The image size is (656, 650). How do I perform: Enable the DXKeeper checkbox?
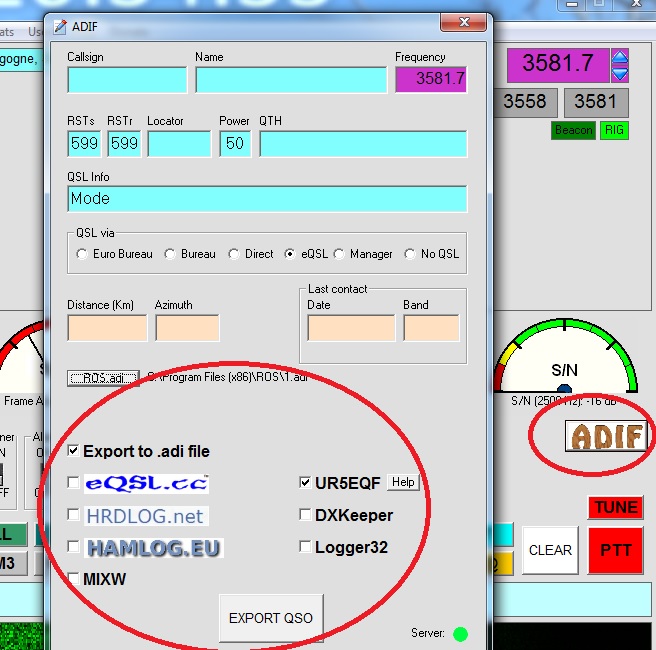click(x=306, y=515)
